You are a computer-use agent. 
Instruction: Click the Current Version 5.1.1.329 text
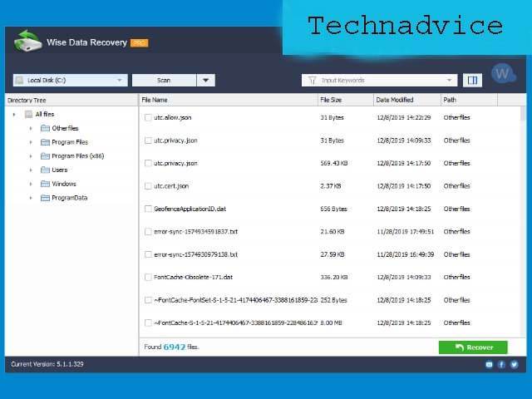pyautogui.click(x=47, y=364)
